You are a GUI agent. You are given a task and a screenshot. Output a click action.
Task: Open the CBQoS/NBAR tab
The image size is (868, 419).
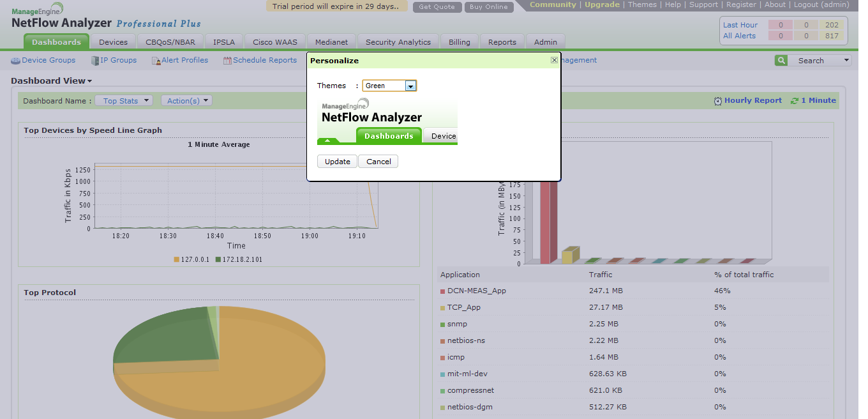[170, 42]
